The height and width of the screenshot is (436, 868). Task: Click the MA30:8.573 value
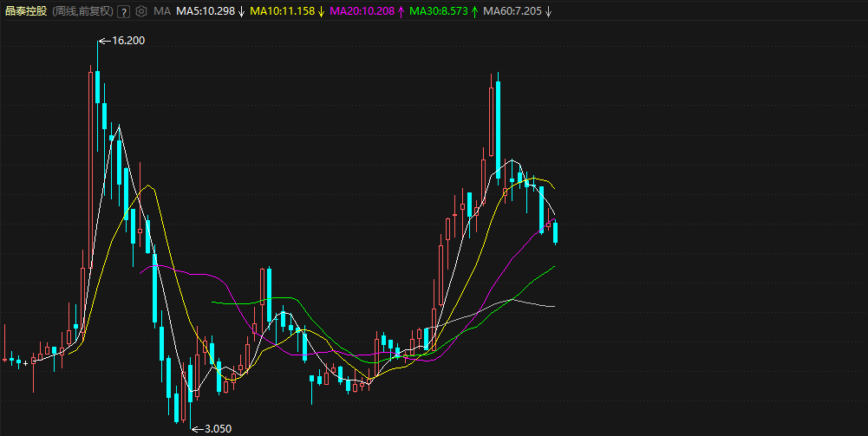tap(439, 11)
